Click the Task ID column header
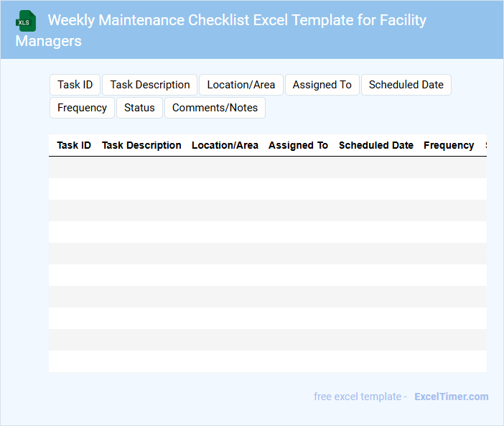504x426 pixels. coord(74,145)
